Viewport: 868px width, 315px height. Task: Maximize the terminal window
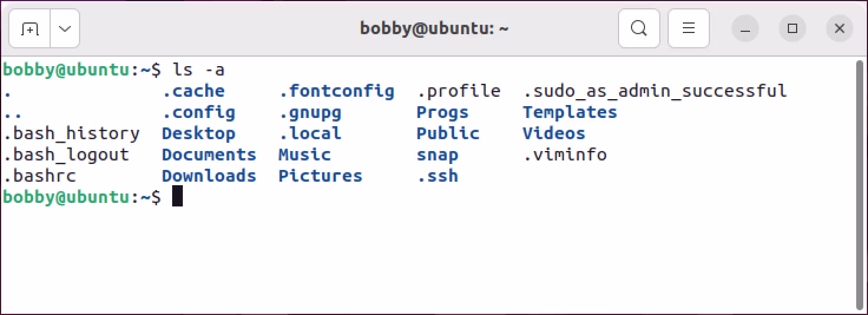coord(793,28)
